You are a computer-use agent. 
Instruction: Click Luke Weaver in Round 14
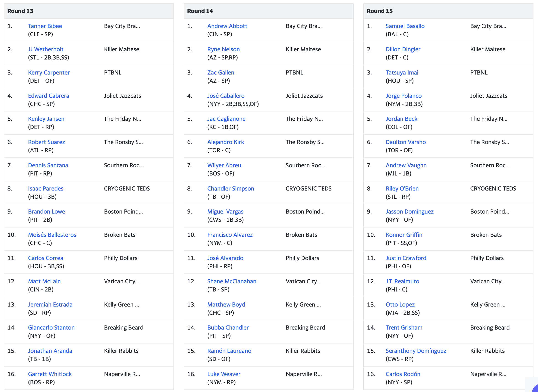(x=224, y=374)
